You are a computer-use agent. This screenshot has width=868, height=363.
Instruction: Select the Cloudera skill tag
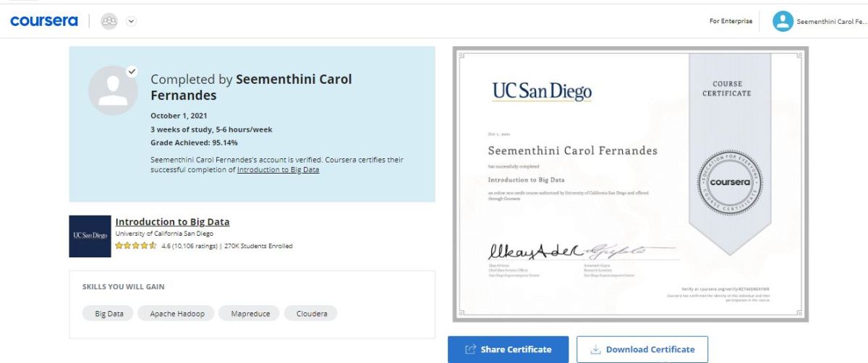click(311, 314)
